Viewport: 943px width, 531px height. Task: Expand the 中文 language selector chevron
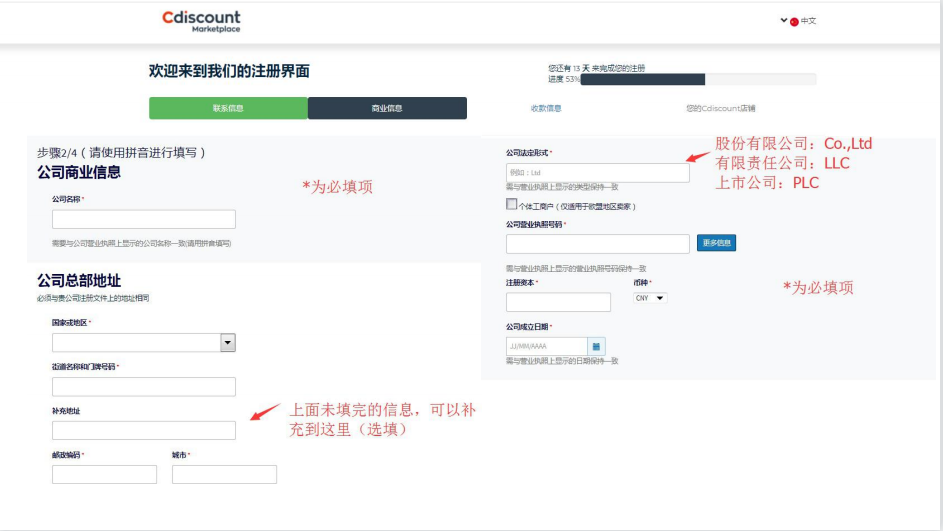pos(784,21)
